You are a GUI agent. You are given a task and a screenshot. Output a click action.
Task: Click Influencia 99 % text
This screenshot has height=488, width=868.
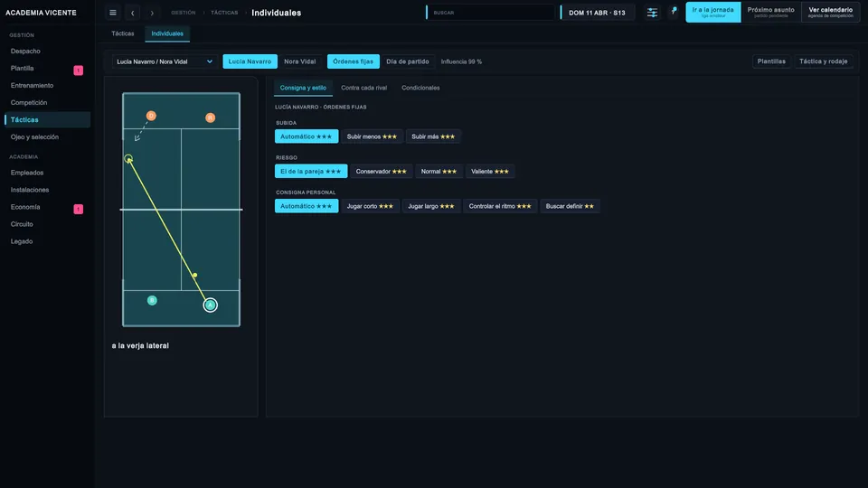click(461, 61)
